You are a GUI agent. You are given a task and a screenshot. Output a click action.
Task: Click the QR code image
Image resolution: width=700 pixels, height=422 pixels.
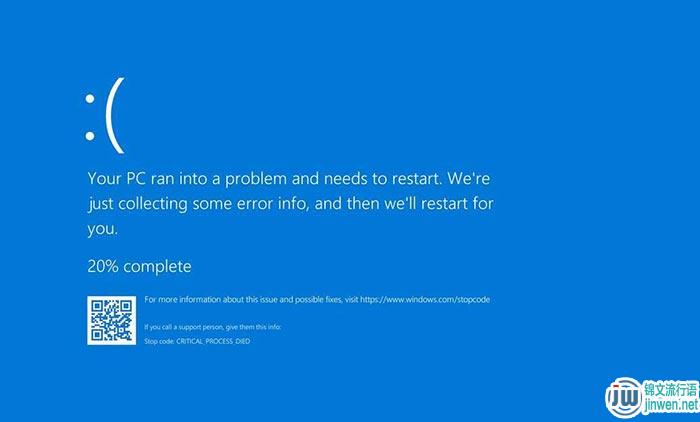(x=112, y=320)
